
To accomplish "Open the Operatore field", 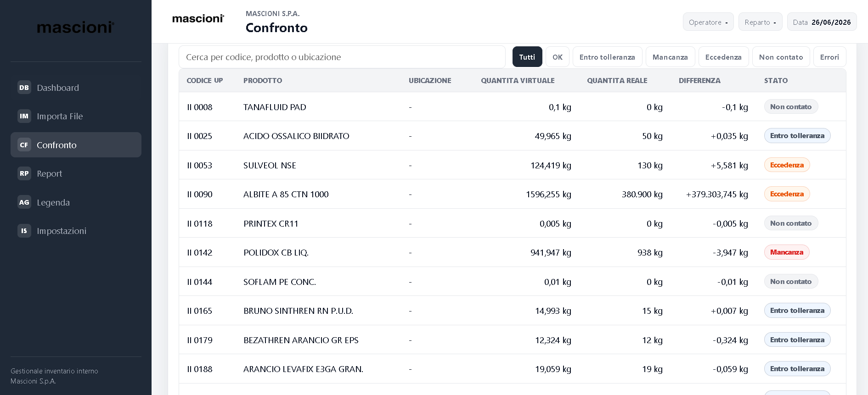I will (708, 22).
